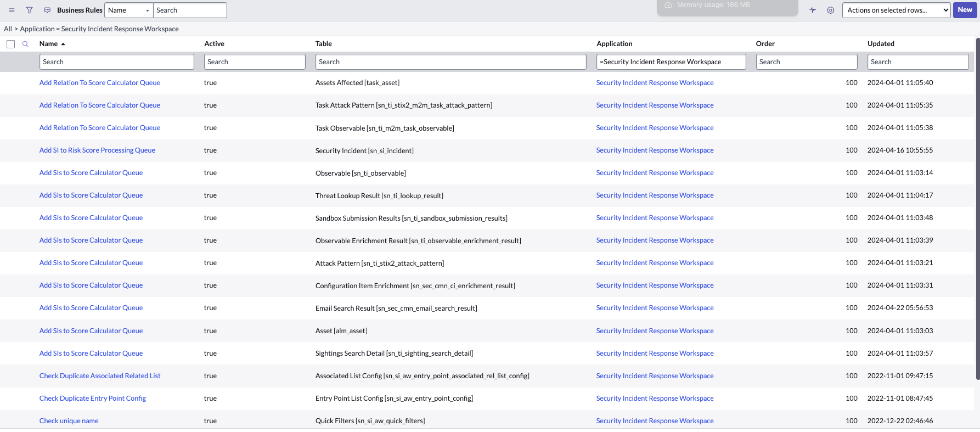Click the Application column filter field
Viewport: 980px width, 432px height.
pos(671,62)
